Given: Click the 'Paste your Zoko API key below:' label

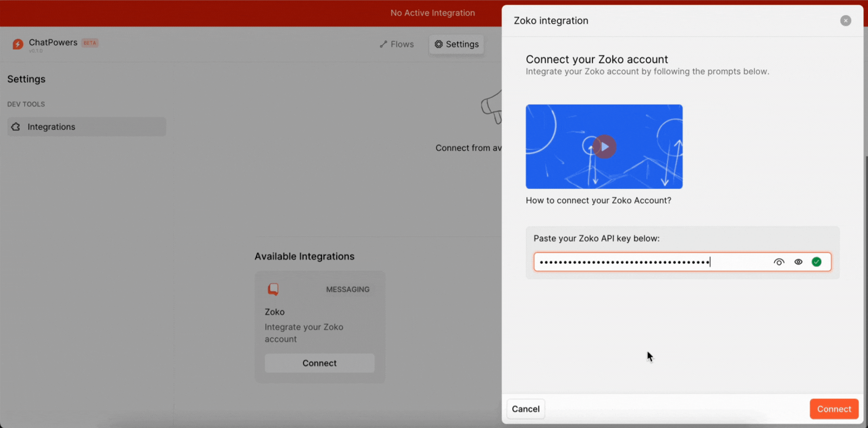Looking at the screenshot, I should [596, 239].
